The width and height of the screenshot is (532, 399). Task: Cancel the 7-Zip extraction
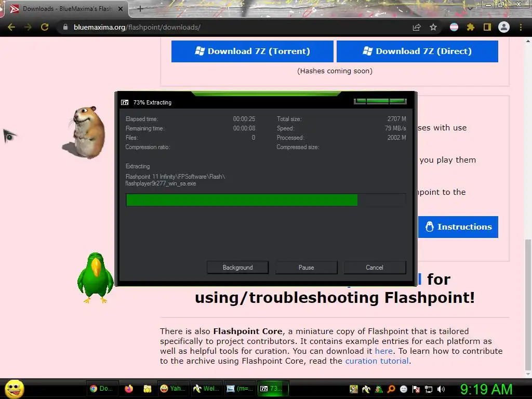point(375,268)
